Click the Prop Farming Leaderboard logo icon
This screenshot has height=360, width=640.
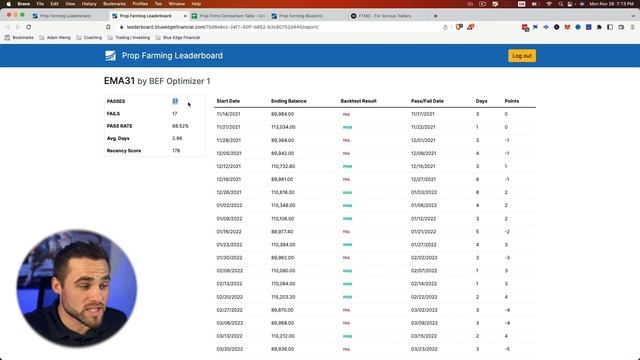[110, 56]
